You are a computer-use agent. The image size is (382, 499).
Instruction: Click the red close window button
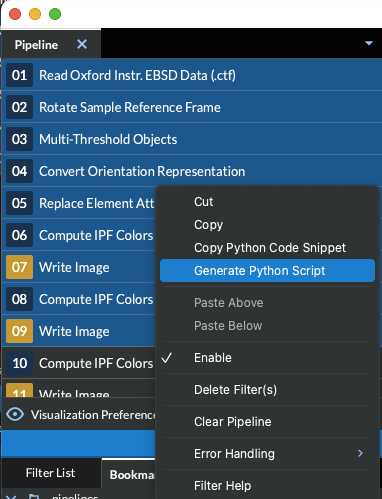pyautogui.click(x=15, y=14)
